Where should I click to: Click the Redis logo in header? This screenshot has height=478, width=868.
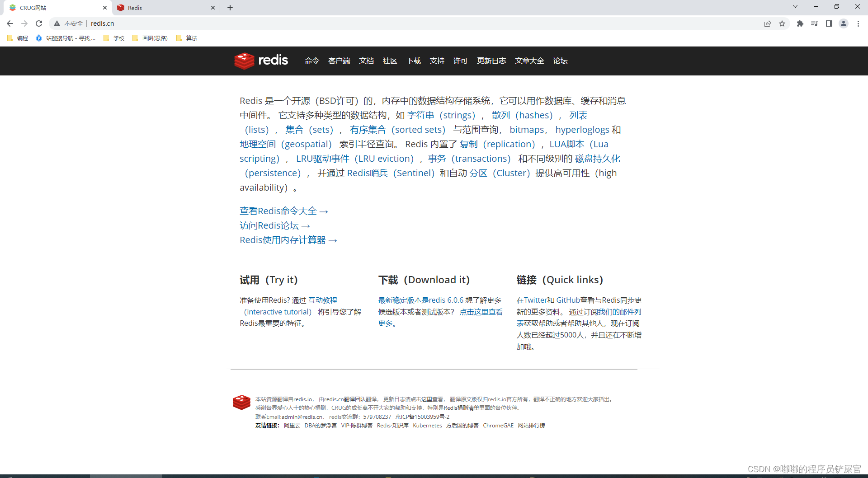pos(261,61)
